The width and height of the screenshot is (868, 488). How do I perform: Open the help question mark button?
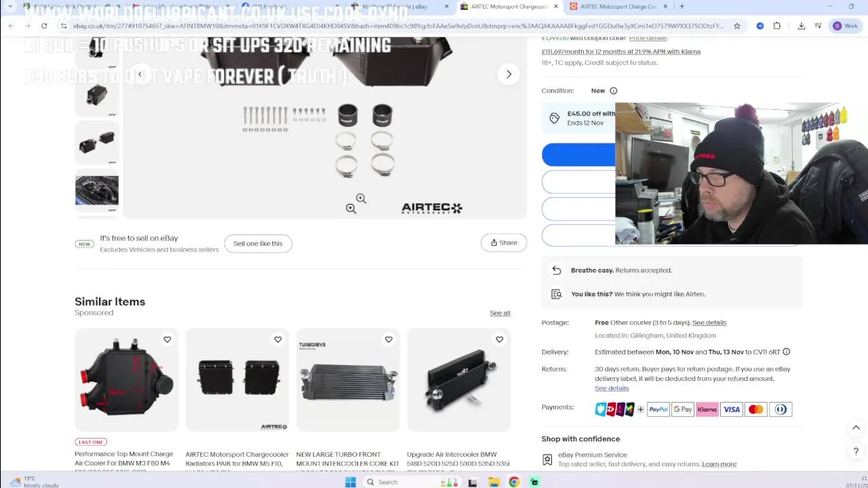tap(856, 451)
